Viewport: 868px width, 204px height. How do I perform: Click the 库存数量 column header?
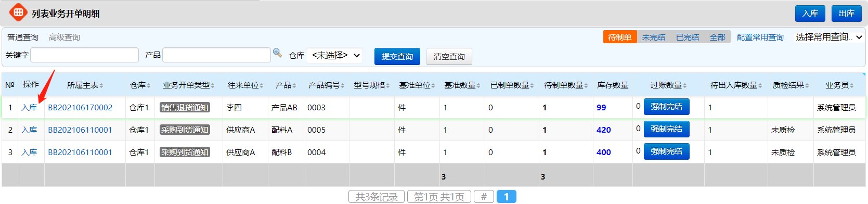[613, 85]
